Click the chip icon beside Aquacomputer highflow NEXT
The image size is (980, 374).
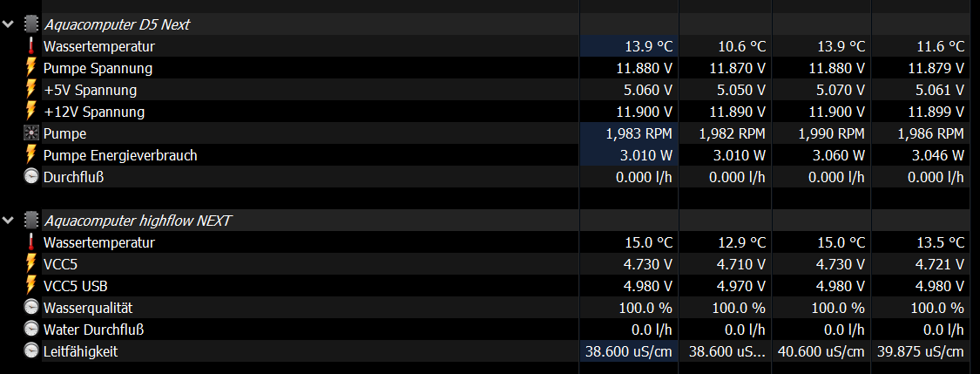[30, 221]
